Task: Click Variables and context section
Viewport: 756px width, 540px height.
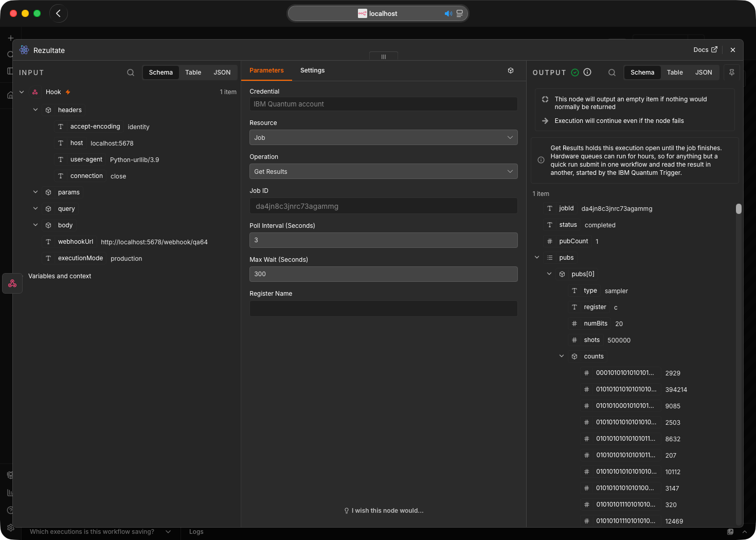Action: coord(60,276)
